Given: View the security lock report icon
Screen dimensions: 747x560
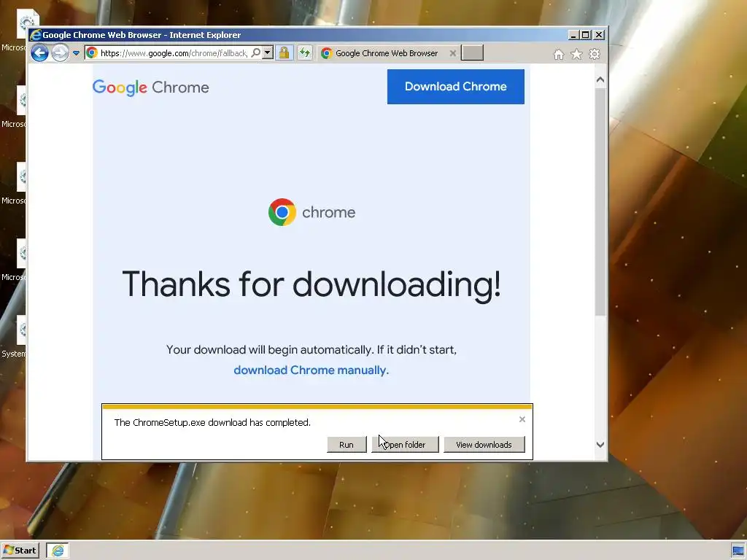Looking at the screenshot, I should coord(285,52).
